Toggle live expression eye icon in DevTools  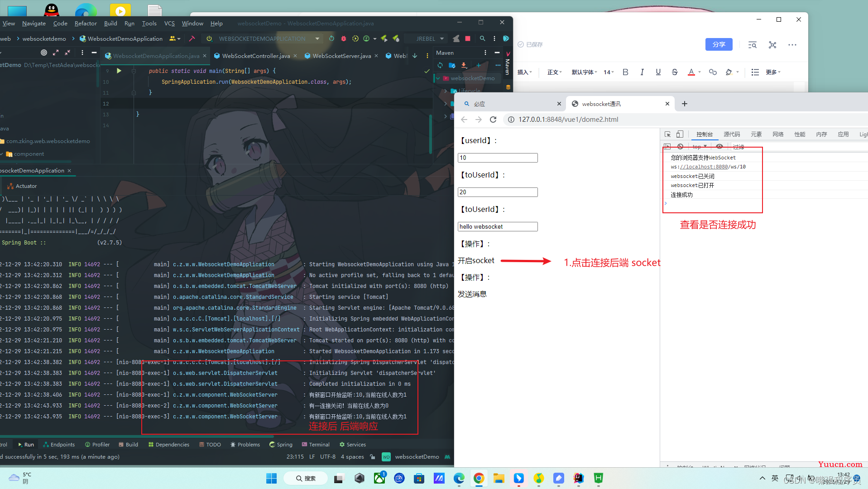coord(719,146)
